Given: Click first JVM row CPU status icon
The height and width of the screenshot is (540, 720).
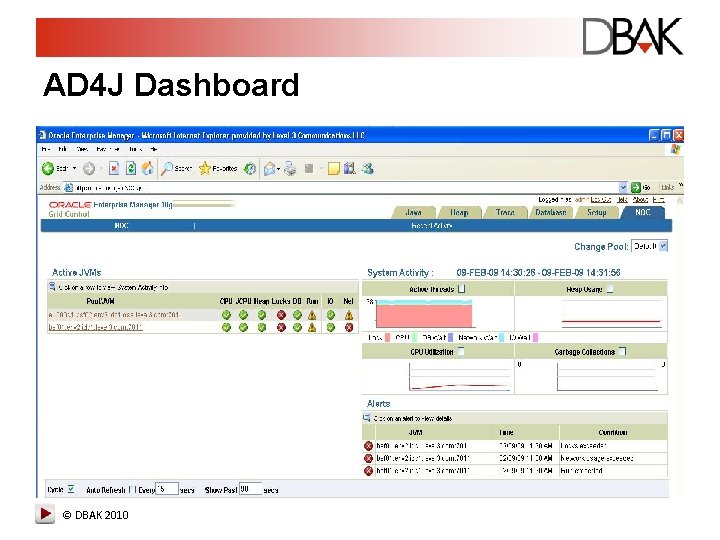Looking at the screenshot, I should (x=226, y=315).
